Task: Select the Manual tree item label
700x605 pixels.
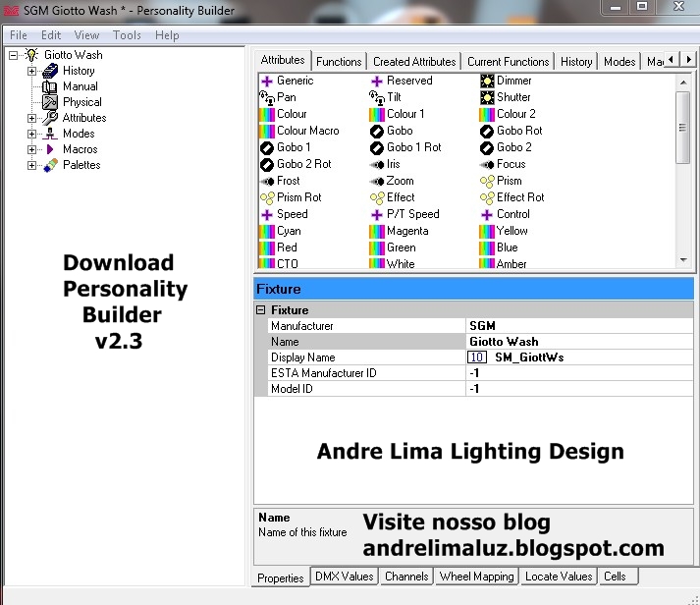Action: coord(81,86)
